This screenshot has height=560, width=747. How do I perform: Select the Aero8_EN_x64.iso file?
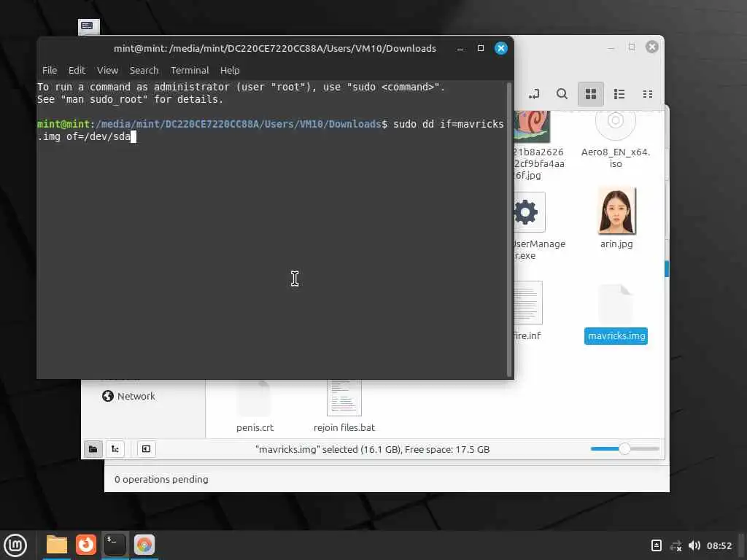pos(616,139)
